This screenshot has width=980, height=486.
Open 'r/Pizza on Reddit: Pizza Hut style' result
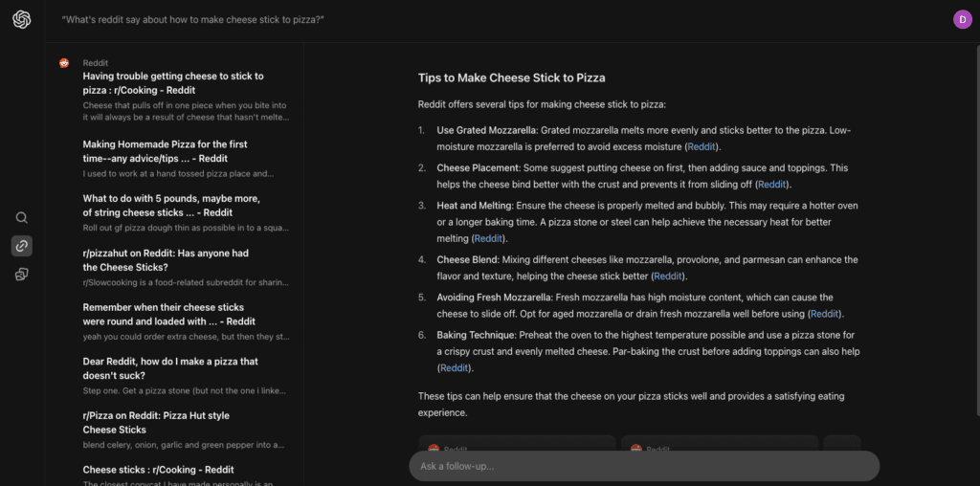coord(156,422)
